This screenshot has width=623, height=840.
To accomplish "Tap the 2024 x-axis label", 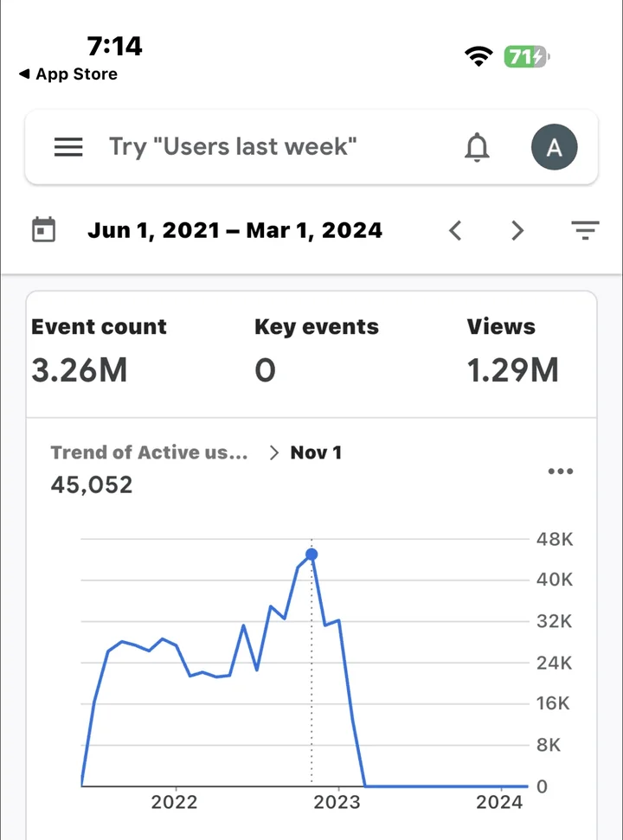I will (x=499, y=802).
